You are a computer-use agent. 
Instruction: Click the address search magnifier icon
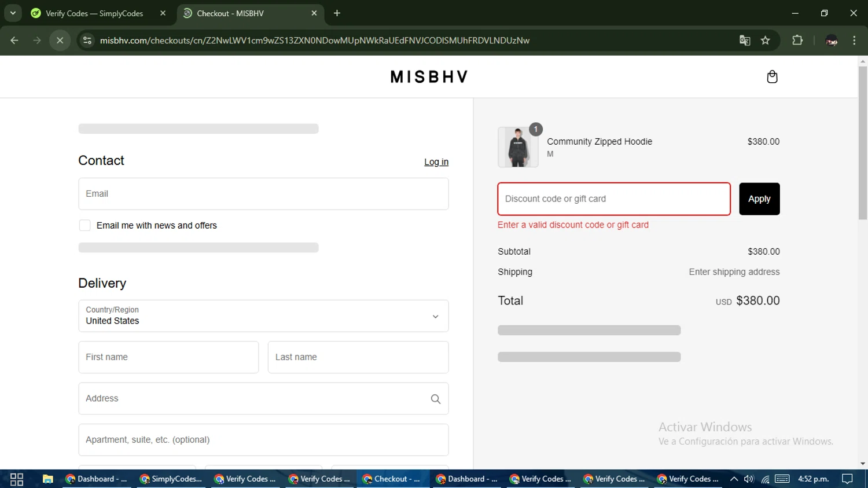(x=436, y=399)
